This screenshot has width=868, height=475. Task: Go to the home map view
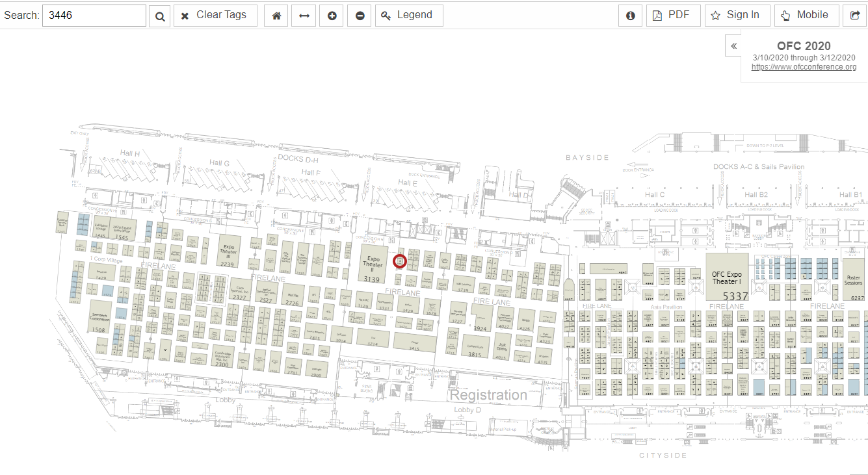click(276, 16)
